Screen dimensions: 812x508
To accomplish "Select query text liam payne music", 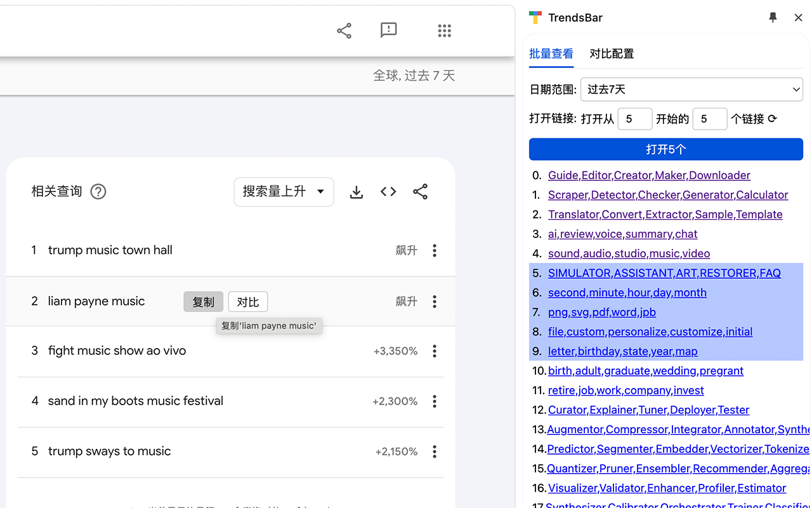I will [x=96, y=302].
